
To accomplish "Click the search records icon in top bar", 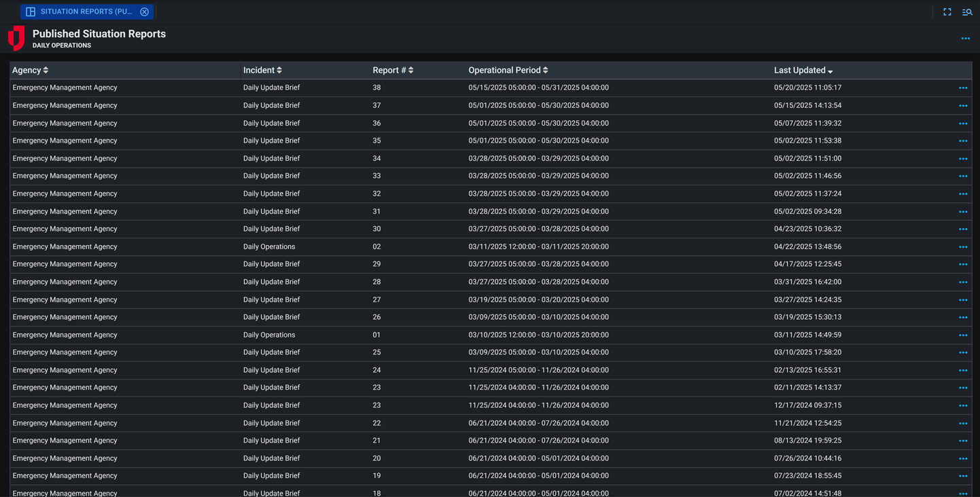I will click(967, 12).
